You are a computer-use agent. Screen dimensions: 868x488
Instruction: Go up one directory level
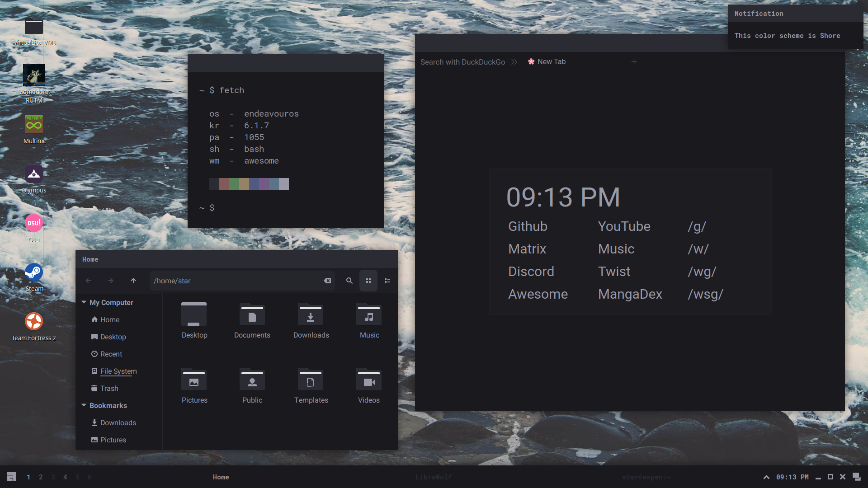(x=133, y=281)
